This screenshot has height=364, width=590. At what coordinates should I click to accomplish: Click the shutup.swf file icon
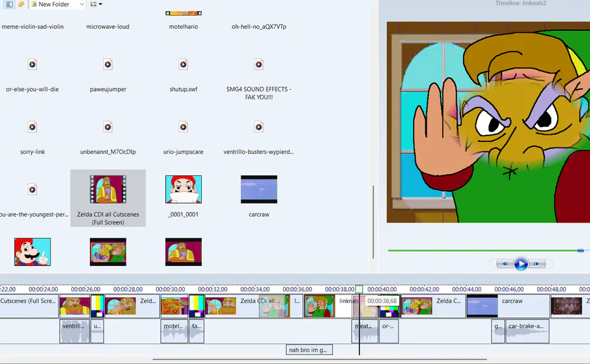184,64
